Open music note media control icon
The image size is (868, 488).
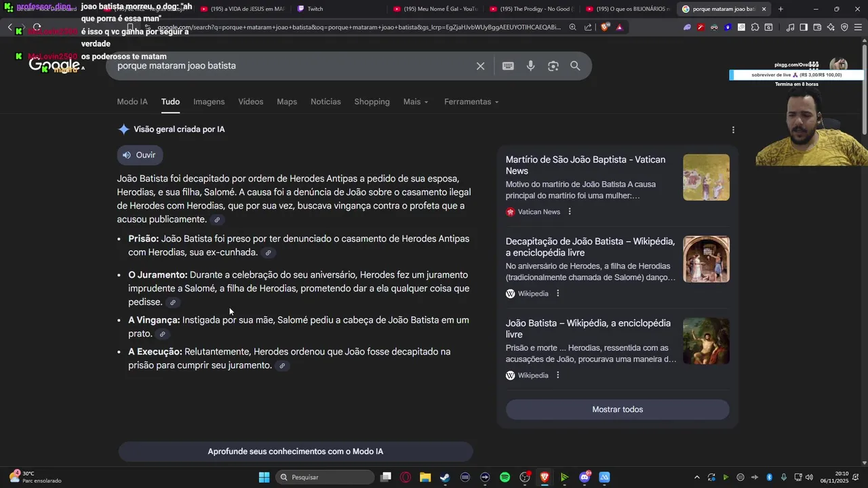790,27
